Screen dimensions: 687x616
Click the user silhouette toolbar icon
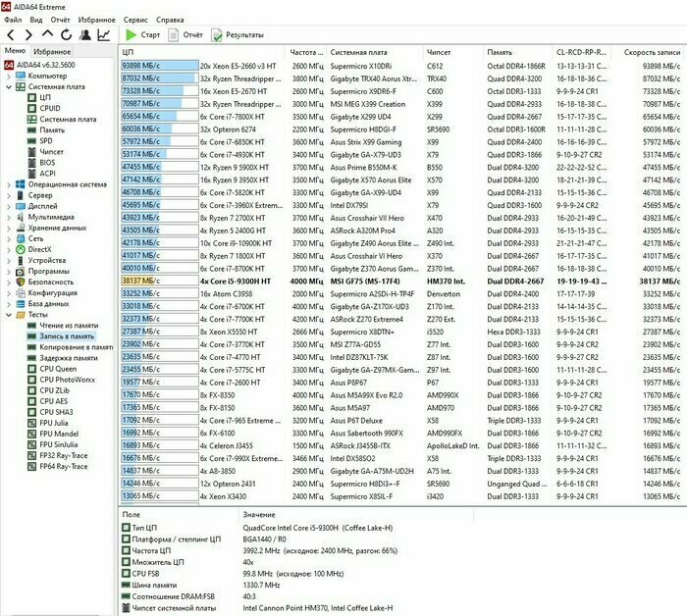tap(83, 35)
